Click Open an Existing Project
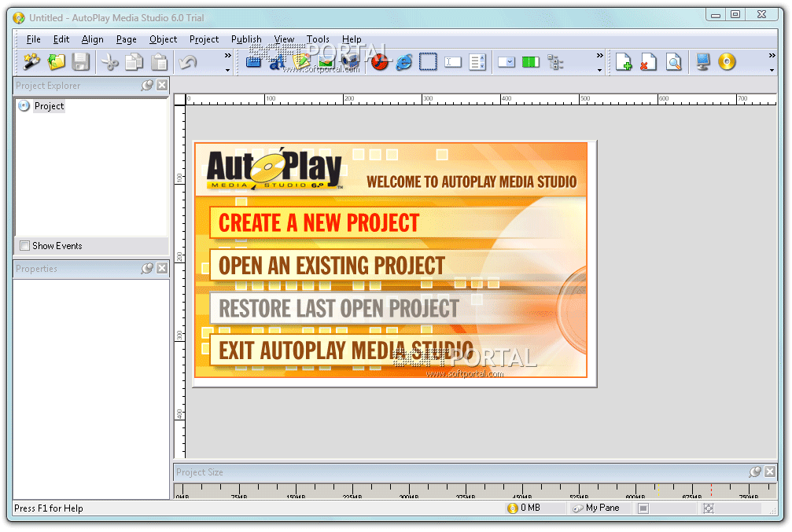The height and width of the screenshot is (532, 792). point(331,266)
